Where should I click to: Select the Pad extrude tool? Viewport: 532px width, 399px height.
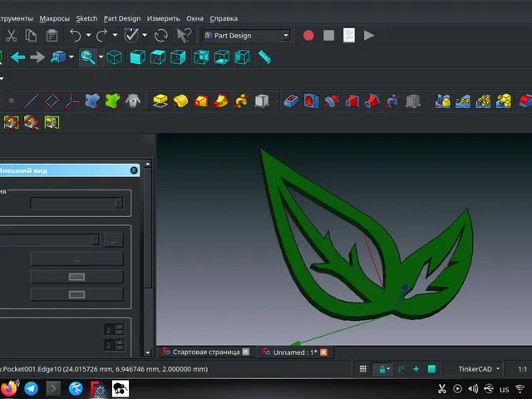[x=160, y=101]
